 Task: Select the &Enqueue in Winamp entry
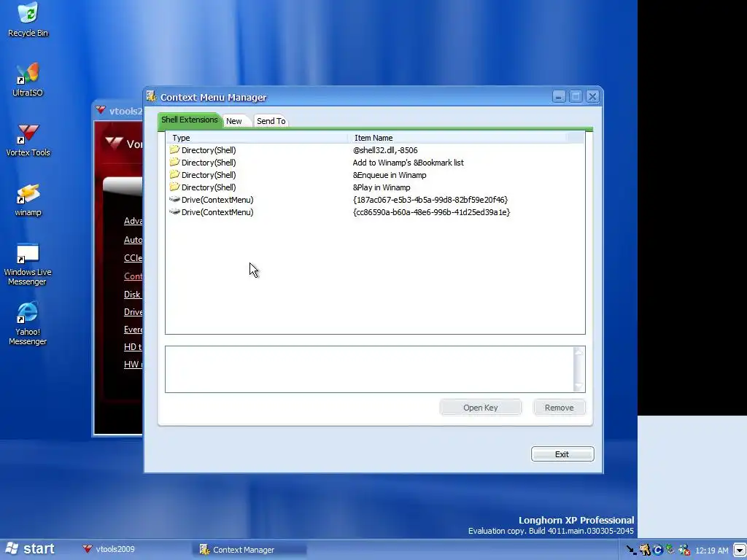coord(374,175)
